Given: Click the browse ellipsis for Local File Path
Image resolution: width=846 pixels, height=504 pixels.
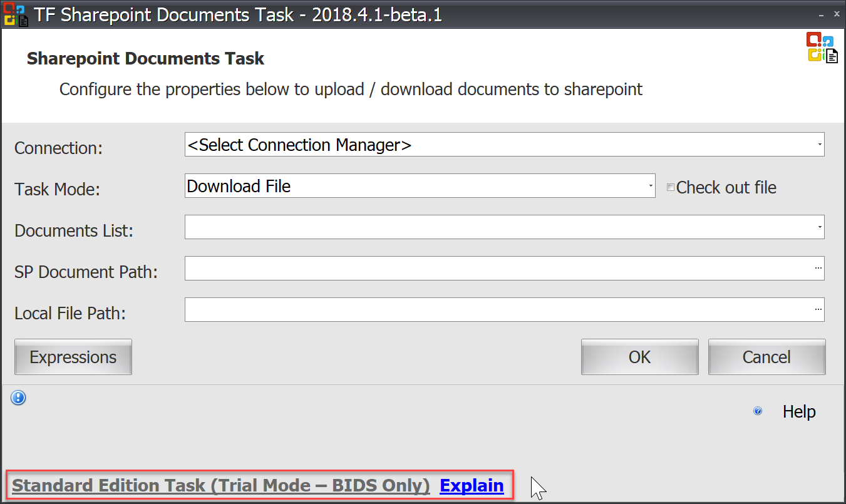Looking at the screenshot, I should [818, 309].
